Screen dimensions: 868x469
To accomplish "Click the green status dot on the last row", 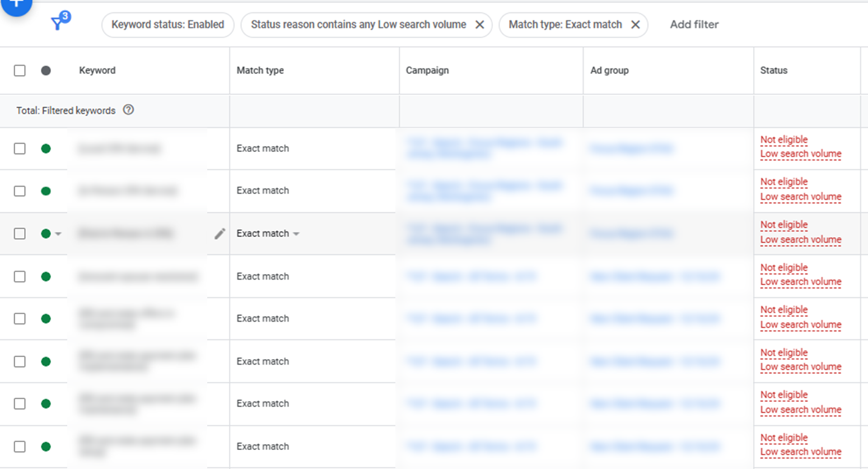I will (47, 446).
